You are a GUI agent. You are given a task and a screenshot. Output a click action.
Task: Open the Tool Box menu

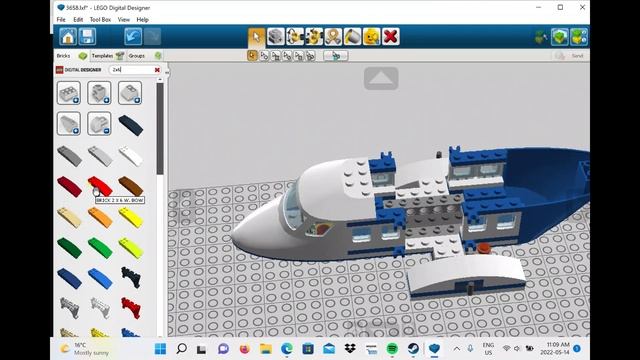pyautogui.click(x=100, y=20)
